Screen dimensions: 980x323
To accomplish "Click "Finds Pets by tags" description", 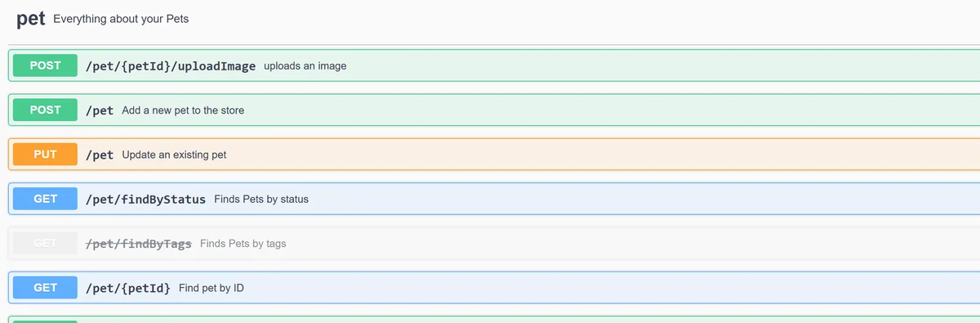I will tap(243, 243).
